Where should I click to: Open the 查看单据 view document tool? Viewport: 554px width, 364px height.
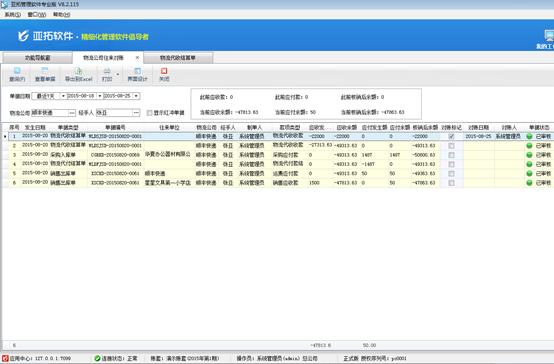[x=45, y=71]
